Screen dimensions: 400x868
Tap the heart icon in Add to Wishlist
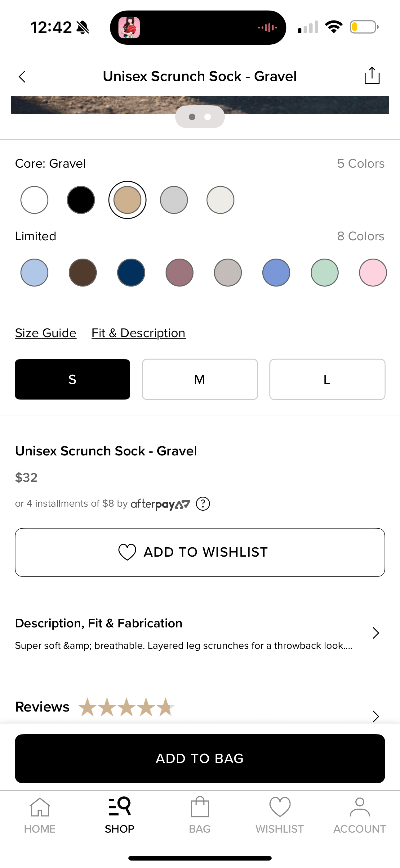(x=127, y=552)
